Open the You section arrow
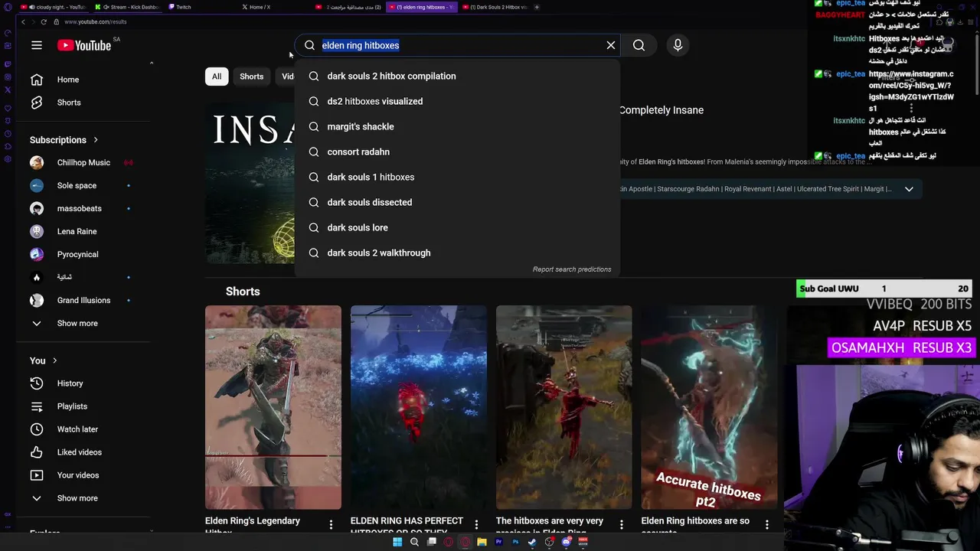This screenshot has height=551, width=980. (54, 360)
